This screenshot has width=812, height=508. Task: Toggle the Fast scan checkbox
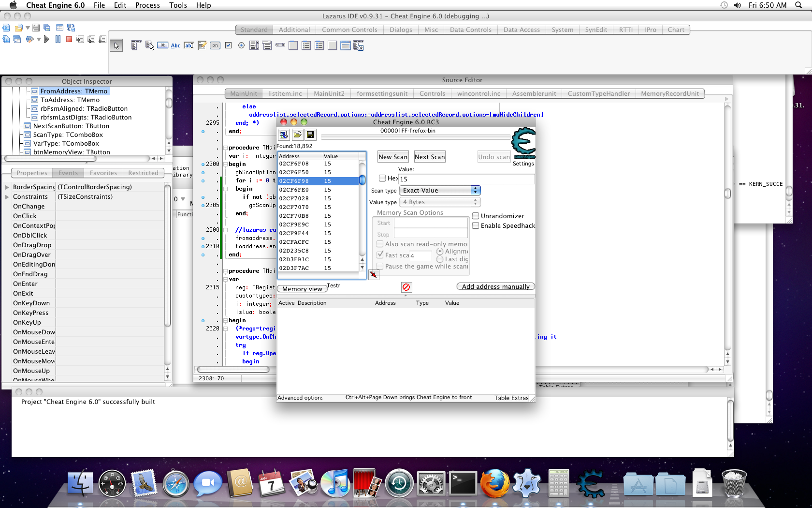tap(380, 254)
